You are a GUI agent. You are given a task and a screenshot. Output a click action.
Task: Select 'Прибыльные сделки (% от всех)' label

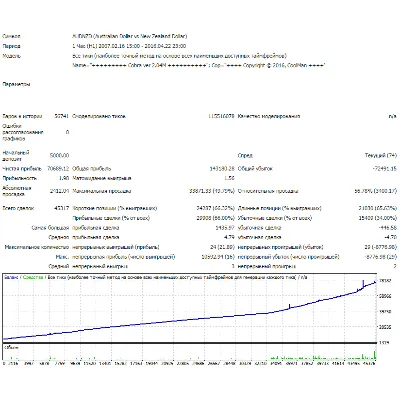click(x=111, y=218)
